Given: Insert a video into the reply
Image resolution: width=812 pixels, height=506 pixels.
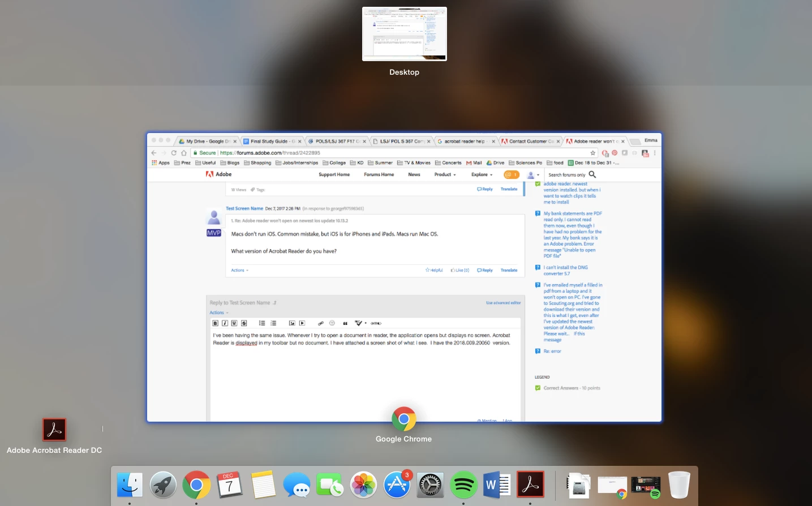Looking at the screenshot, I should click(302, 323).
